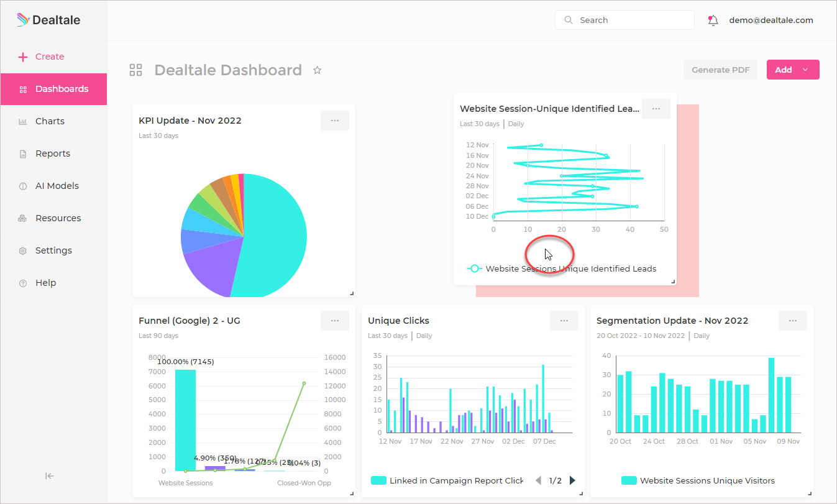Open Website Session card options menu
Screen dimensions: 837x504
[x=656, y=109]
